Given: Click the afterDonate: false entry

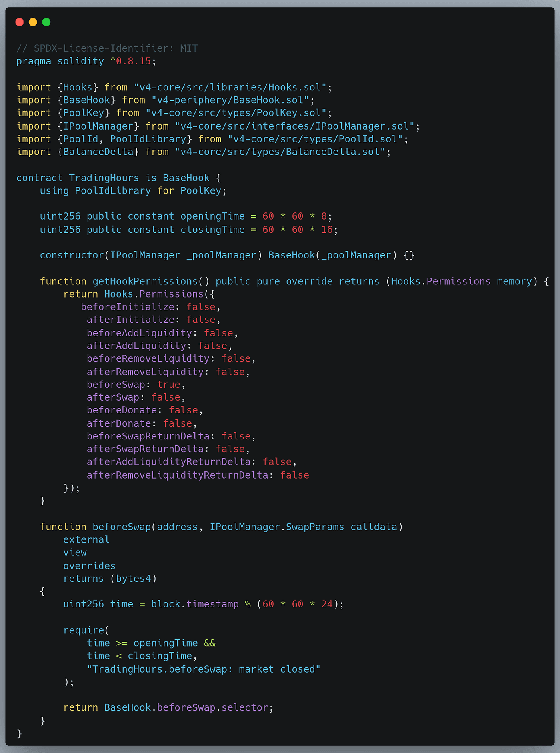Looking at the screenshot, I should tap(142, 423).
